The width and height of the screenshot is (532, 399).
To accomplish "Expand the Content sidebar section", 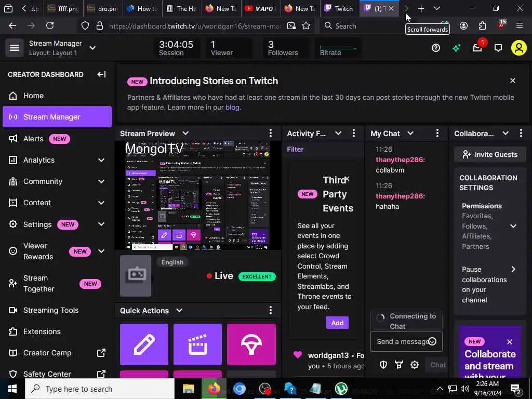I will tap(101, 203).
